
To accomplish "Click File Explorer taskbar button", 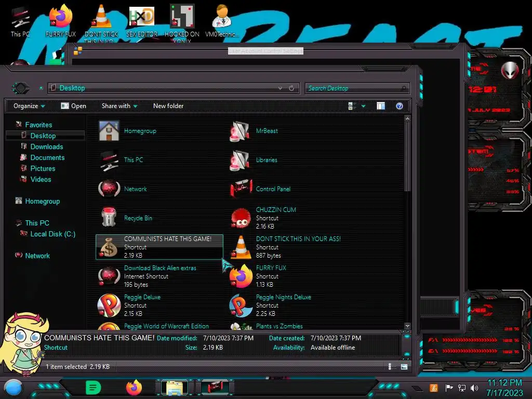I will click(x=175, y=388).
